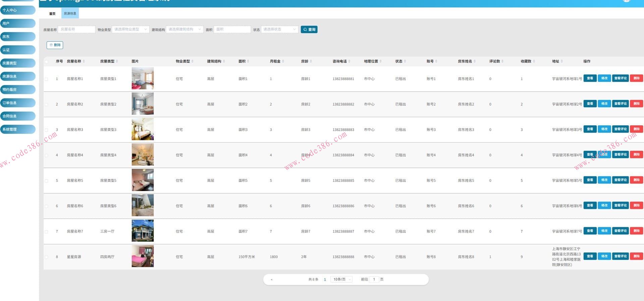Open the 10条/页 page size selector

click(341, 279)
